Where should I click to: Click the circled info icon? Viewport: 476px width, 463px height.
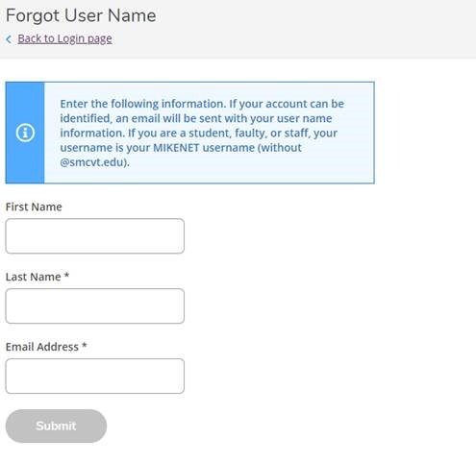point(25,133)
